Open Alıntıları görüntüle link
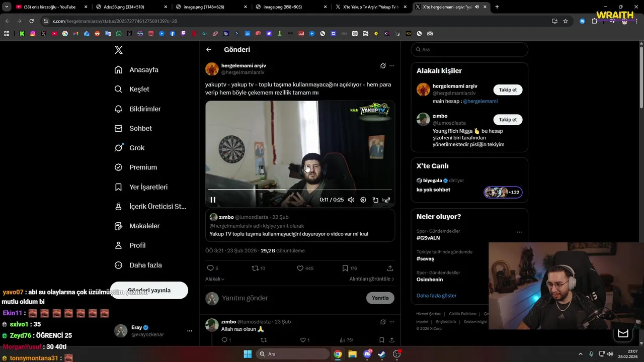The width and height of the screenshot is (644, 362). (x=372, y=279)
